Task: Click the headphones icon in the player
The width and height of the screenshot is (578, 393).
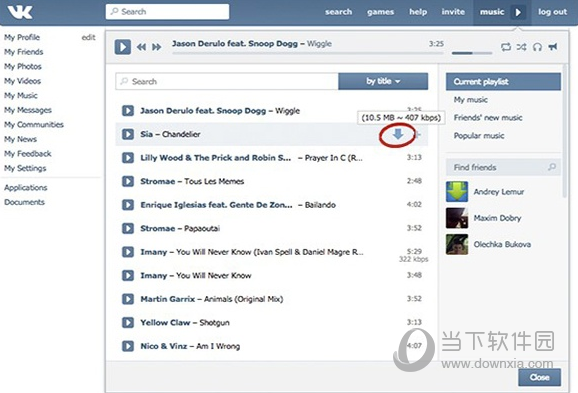Action: pos(537,47)
